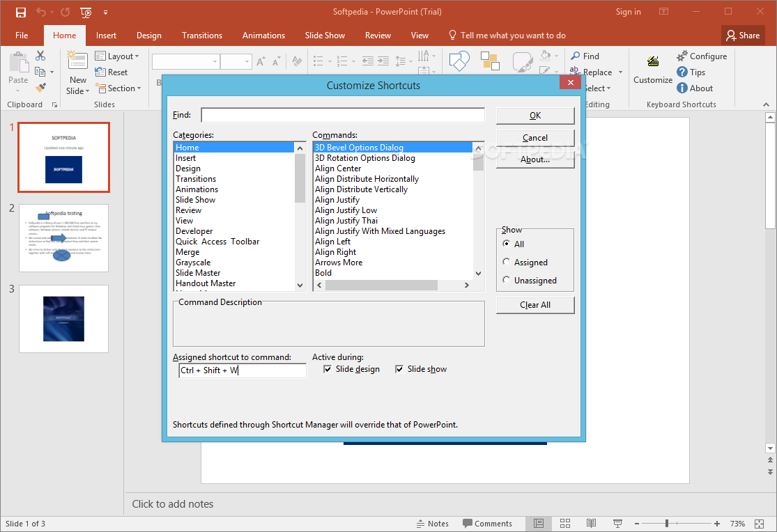The height and width of the screenshot is (532, 777).
Task: Click Fit slide to window icon
Action: [759, 524]
